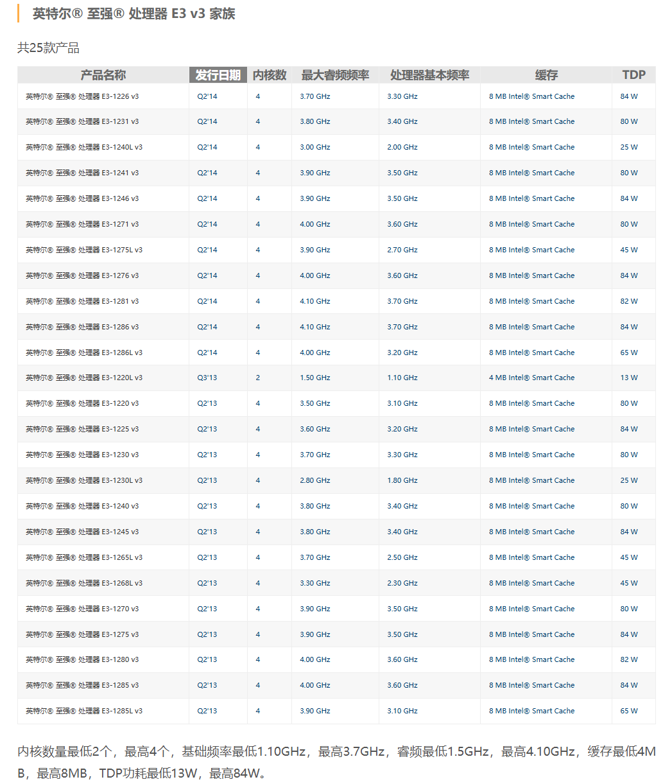Select the E3-1285L v3 last row
The height and width of the screenshot is (784, 672).
(x=84, y=711)
